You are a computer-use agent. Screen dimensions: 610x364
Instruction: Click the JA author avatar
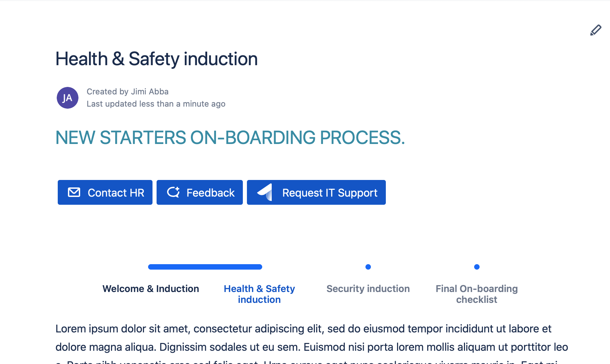click(x=68, y=98)
